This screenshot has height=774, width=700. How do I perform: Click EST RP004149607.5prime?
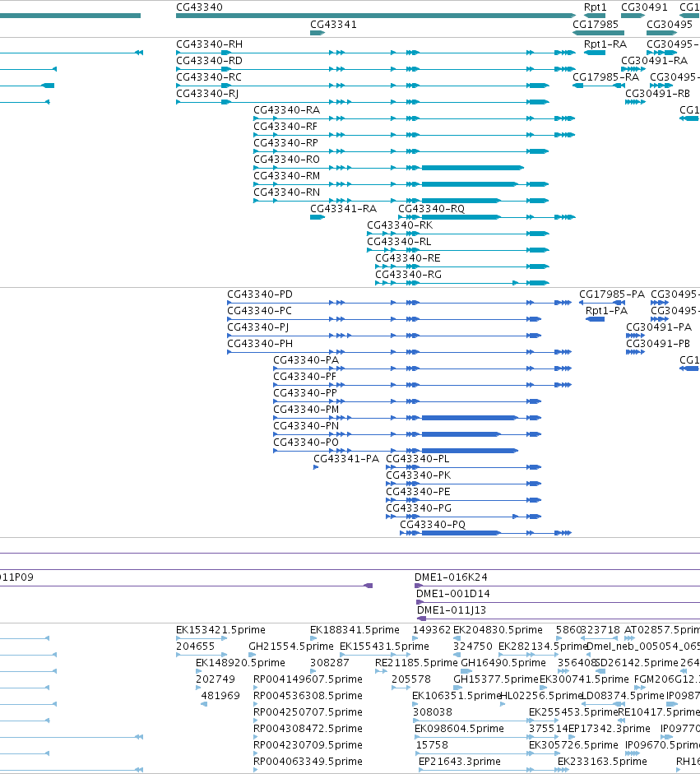coord(308,679)
